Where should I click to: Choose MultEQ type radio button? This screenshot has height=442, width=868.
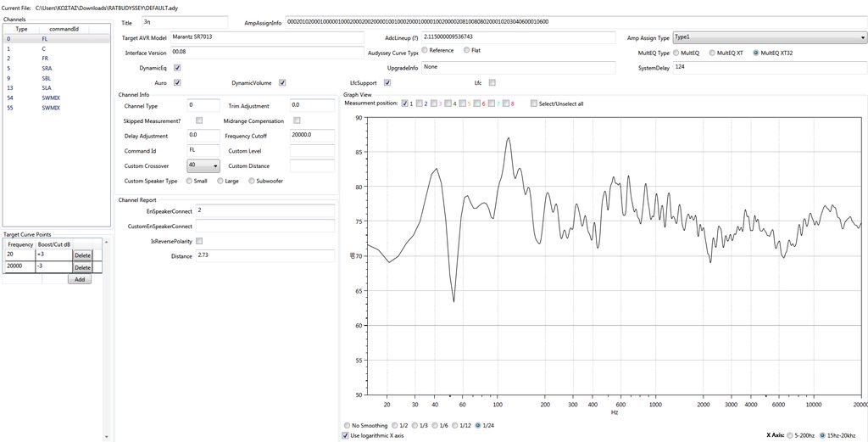coord(676,53)
